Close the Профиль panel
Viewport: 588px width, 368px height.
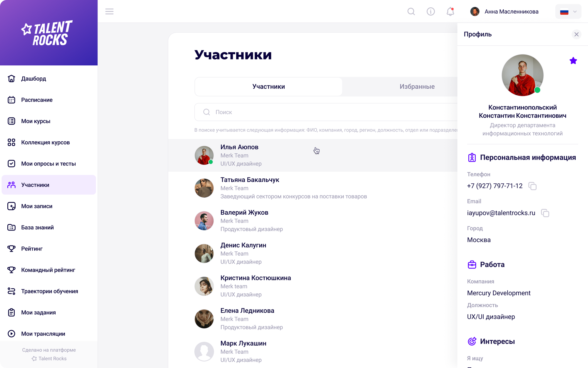(x=576, y=34)
